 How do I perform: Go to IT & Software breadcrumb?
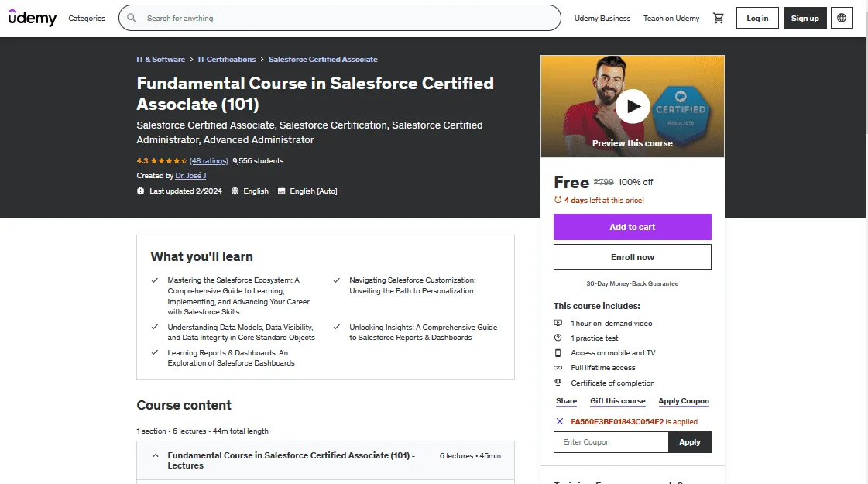160,60
